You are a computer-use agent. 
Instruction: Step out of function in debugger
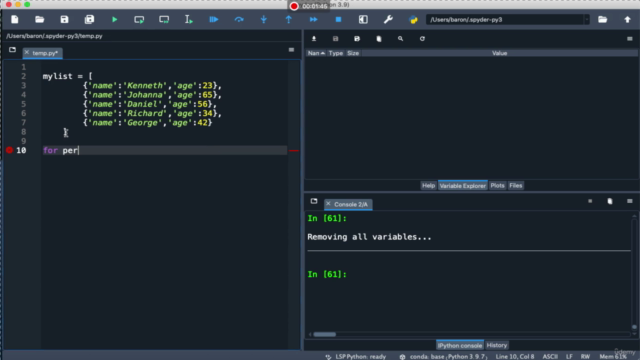tap(289, 20)
